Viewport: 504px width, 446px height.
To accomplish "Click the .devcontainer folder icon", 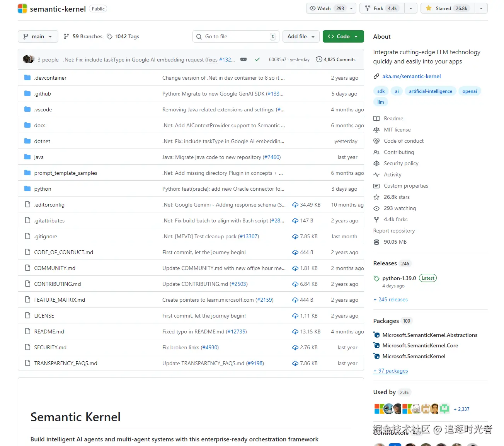I will pyautogui.click(x=27, y=78).
